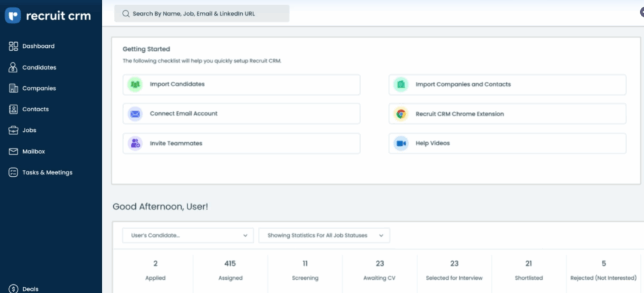Click the green Import Companies and Contacts icon
This screenshot has width=644, height=293.
(x=401, y=84)
